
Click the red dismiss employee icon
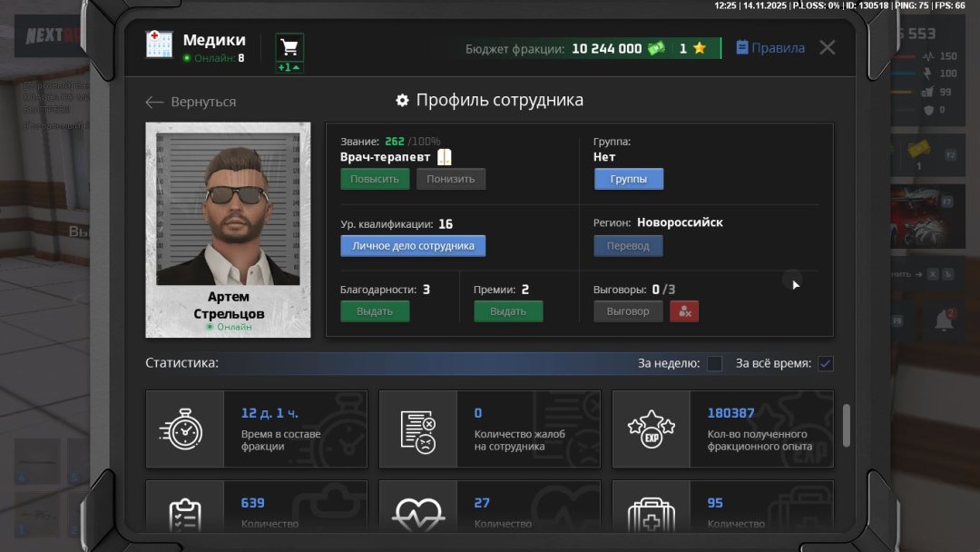(x=684, y=310)
